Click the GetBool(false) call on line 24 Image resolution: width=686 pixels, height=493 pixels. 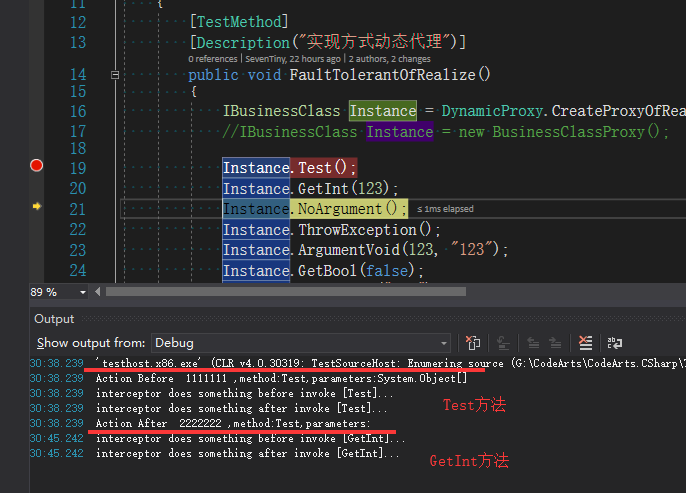(356, 271)
